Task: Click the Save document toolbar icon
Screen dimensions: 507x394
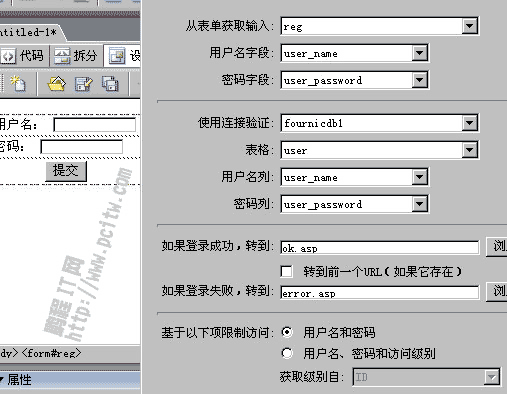Action: coord(84,83)
